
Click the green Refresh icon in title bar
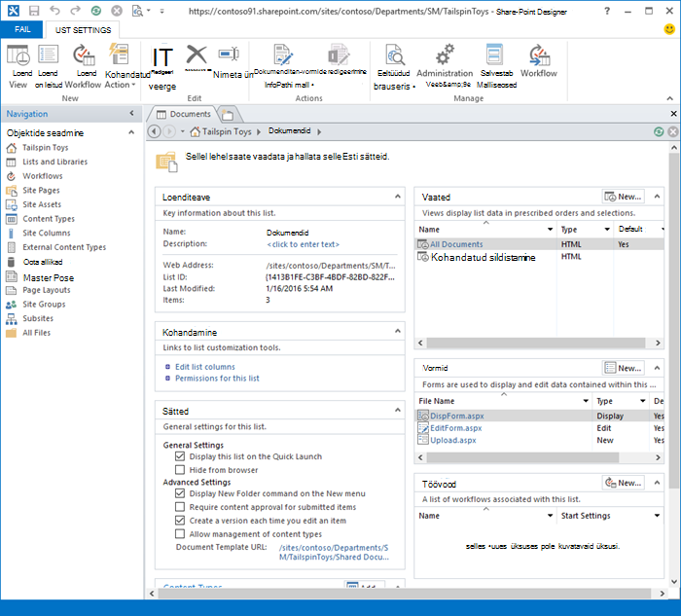(96, 11)
